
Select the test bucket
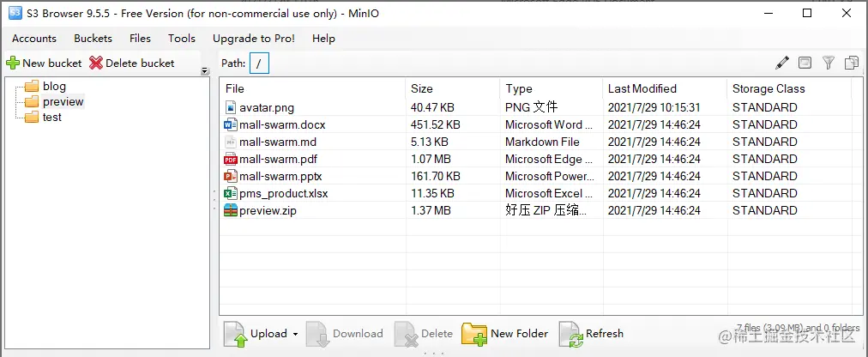tap(52, 118)
